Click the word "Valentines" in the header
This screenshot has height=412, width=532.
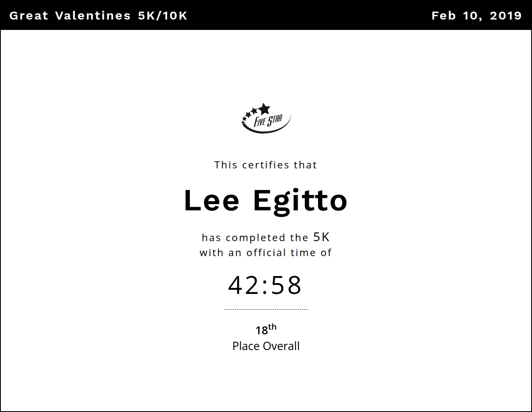(x=93, y=15)
